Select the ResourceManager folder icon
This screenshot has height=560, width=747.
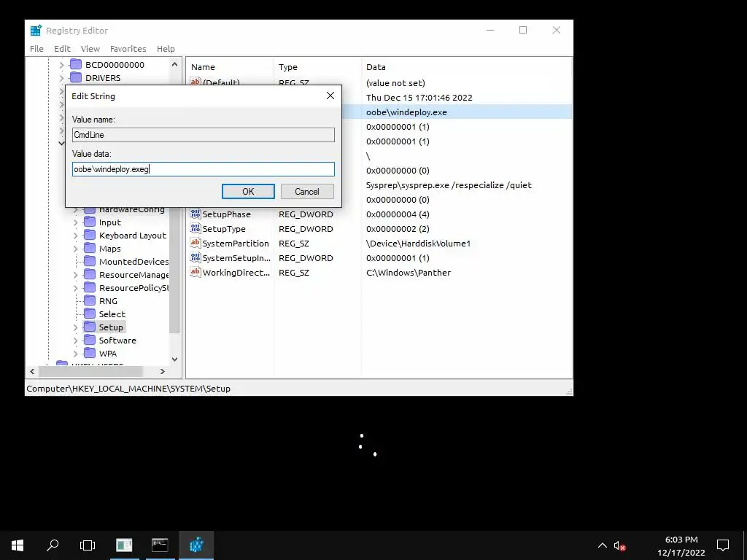point(90,274)
